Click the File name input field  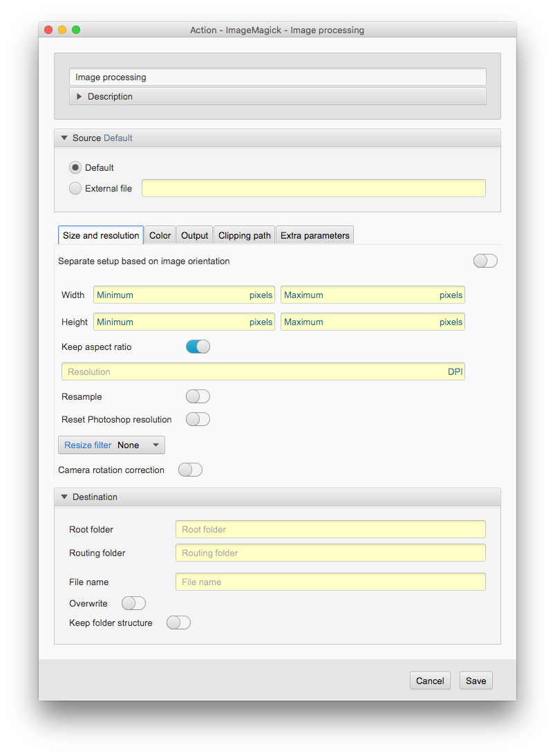pos(330,582)
